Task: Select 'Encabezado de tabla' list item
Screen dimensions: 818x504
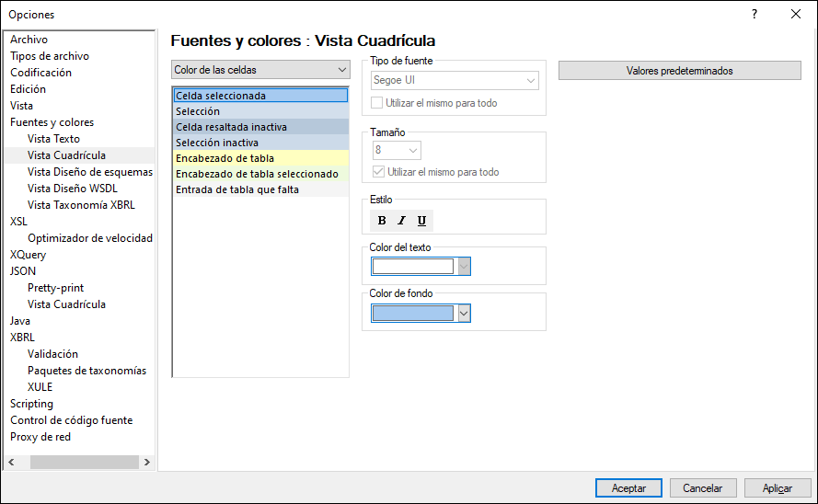Action: coord(225,158)
